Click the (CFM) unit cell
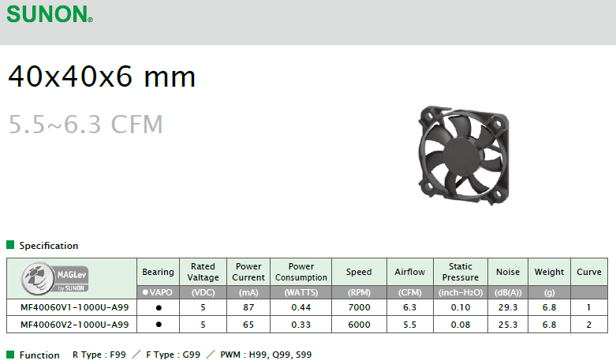Screen dimensions: 616x364 pos(410,292)
